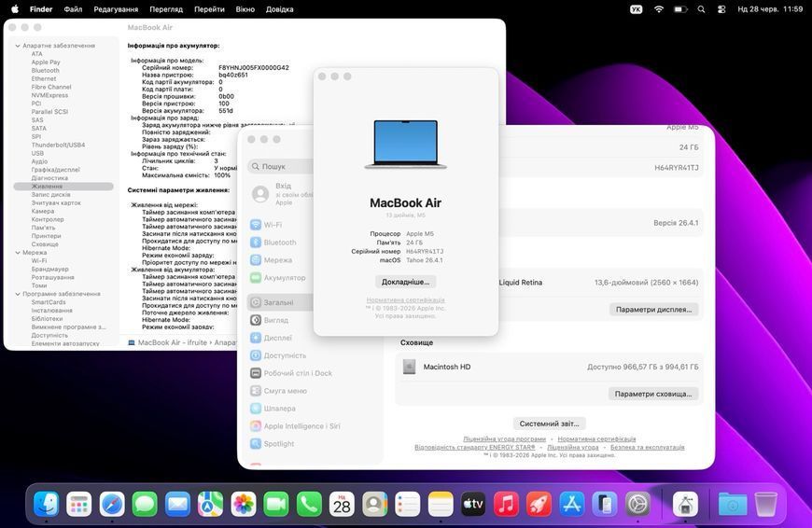Open the Файл menu
812x528 pixels.
tap(73, 9)
